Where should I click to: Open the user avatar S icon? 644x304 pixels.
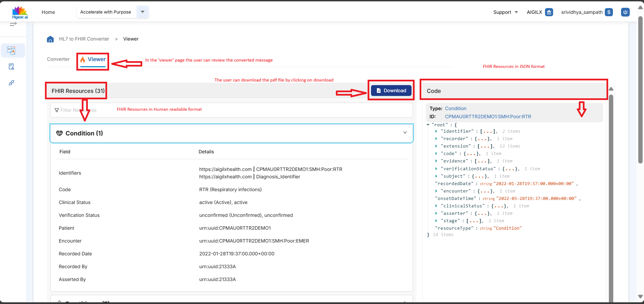[609, 12]
